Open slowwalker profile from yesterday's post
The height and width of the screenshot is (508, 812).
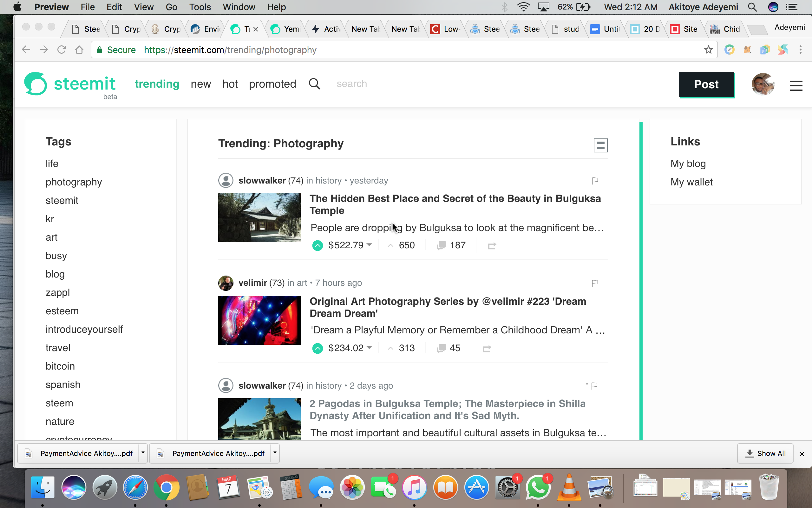click(x=262, y=180)
